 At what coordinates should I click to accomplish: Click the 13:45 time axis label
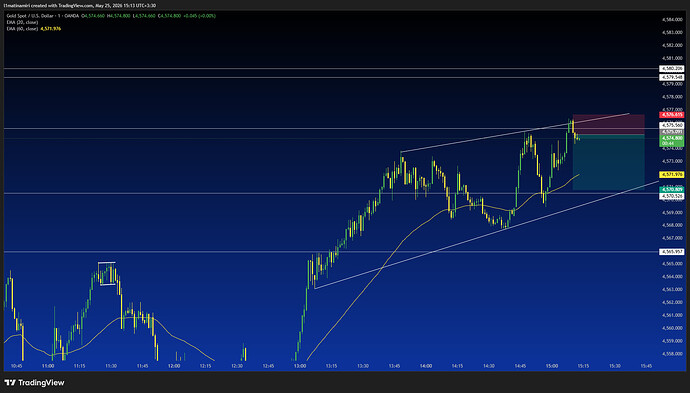(394, 366)
